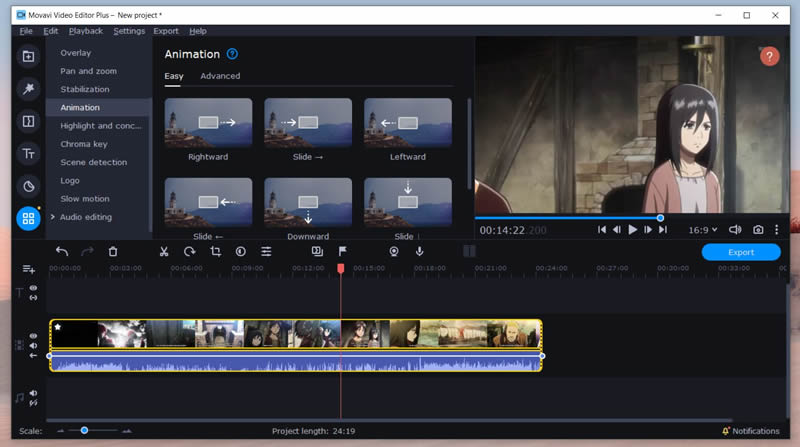Step one frame backward
The height and width of the screenshot is (447, 800).
617,230
